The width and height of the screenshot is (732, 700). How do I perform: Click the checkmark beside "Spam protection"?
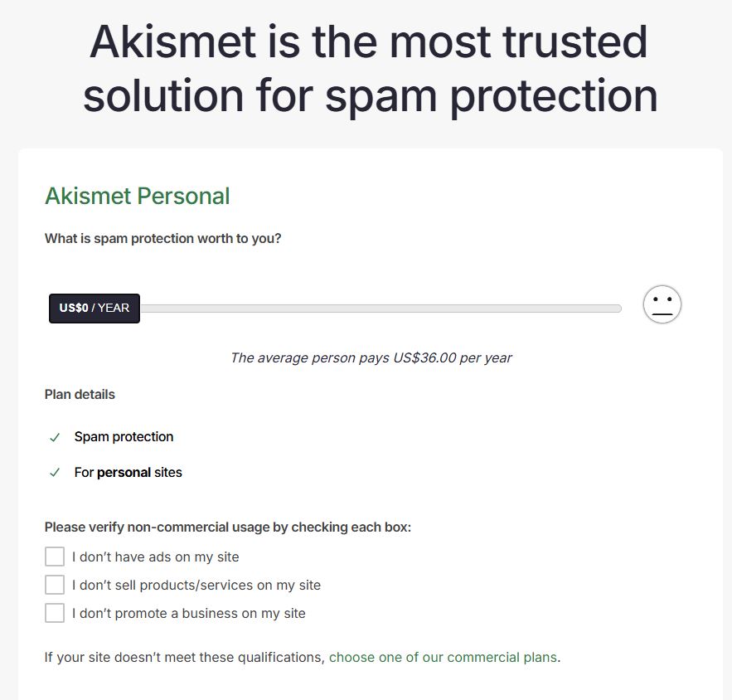[55, 436]
